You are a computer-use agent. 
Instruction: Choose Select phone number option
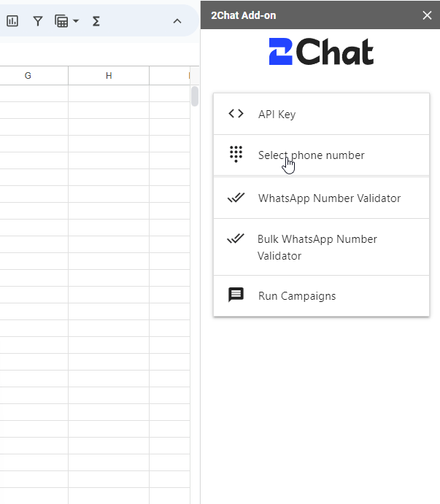[x=321, y=155]
